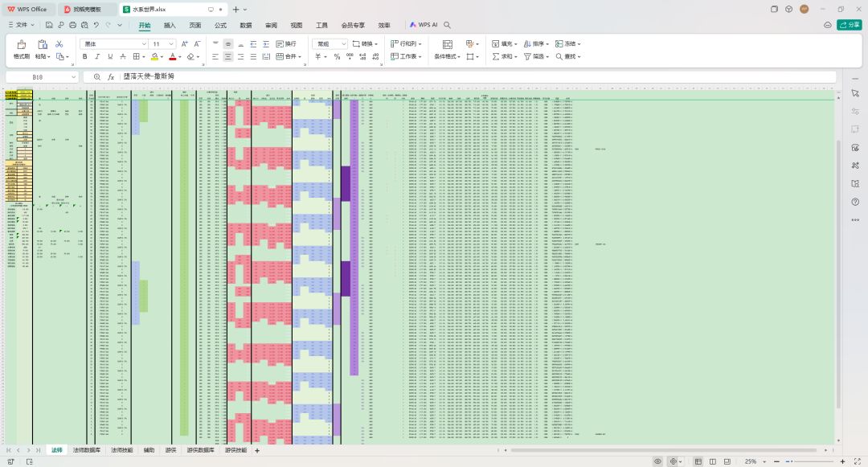Click the table style icon above 条件格式

448,44
